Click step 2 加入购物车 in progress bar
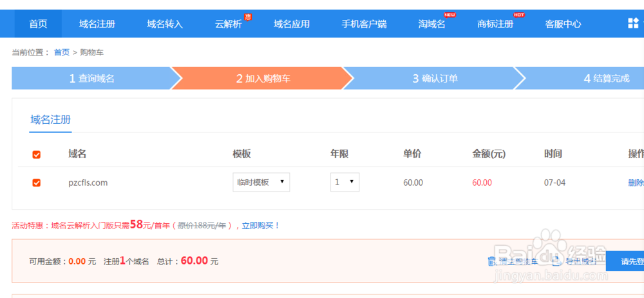Viewport: 644px width, 298px height. 263,78
